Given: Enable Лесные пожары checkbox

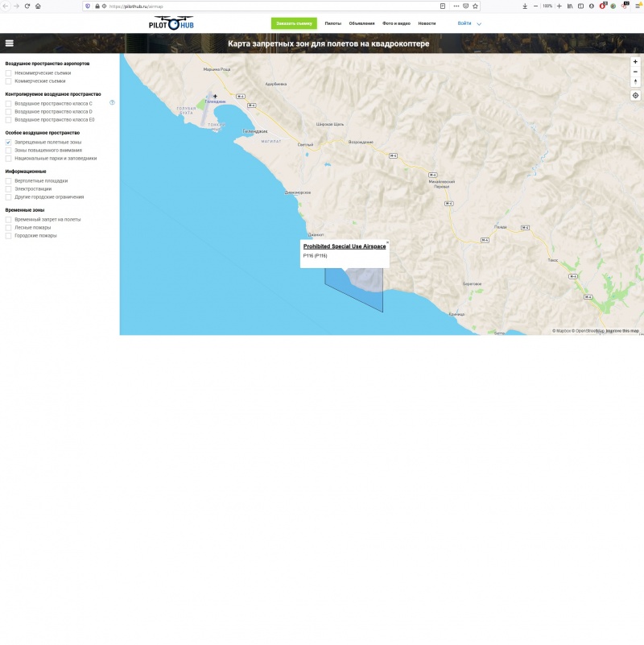Looking at the screenshot, I should point(8,228).
